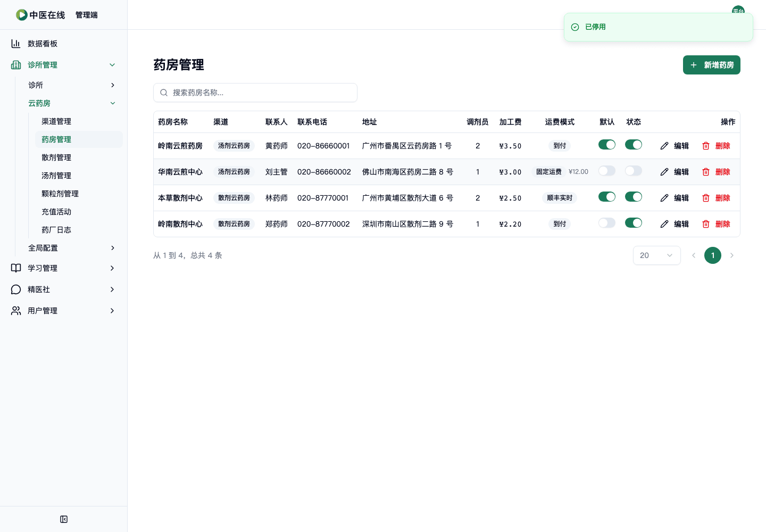Open the page size 20 dropdown
The height and width of the screenshot is (532, 766).
657,255
